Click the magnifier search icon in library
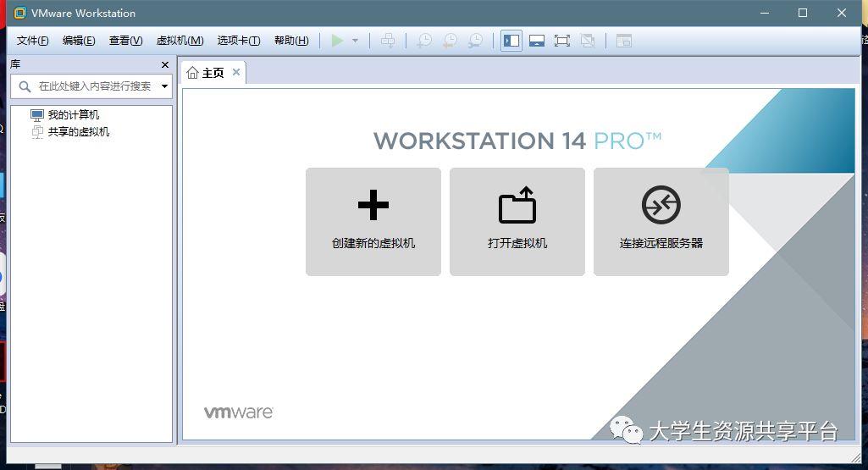868x470 pixels. point(25,86)
